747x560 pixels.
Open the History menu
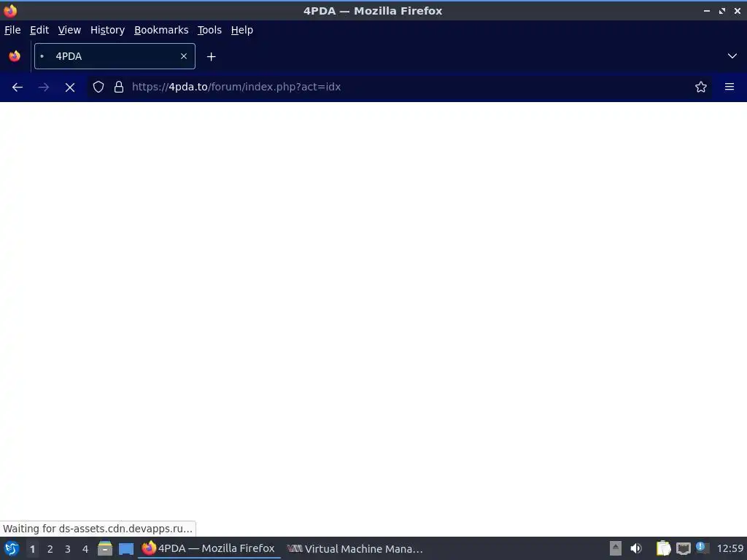(107, 30)
